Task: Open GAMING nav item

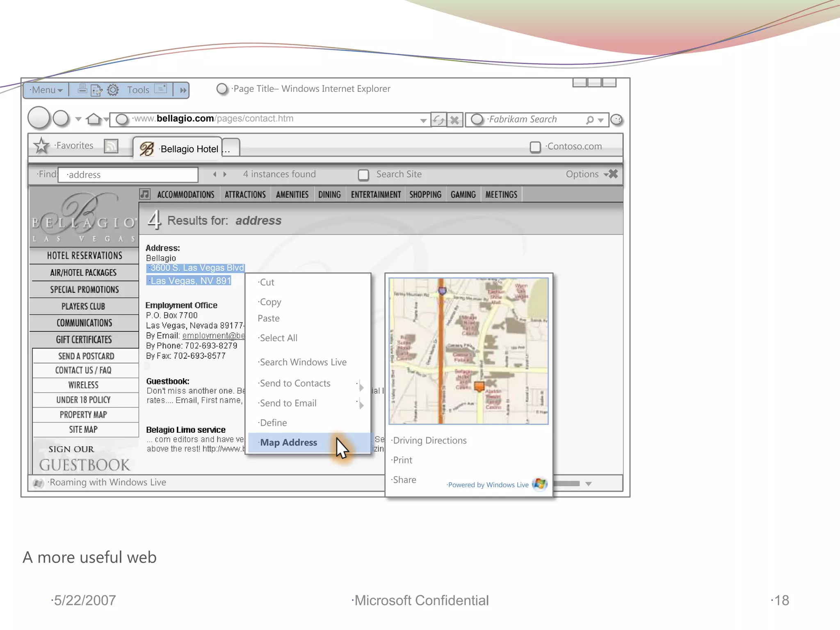Action: click(463, 194)
